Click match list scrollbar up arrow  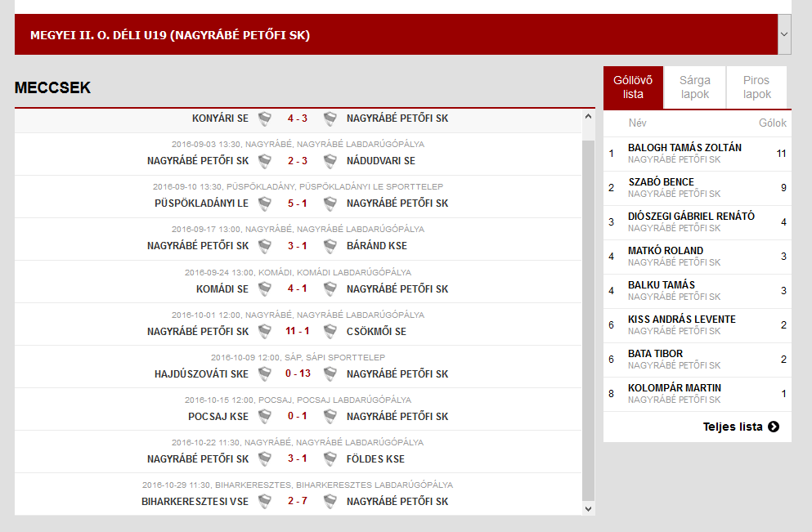pos(588,116)
